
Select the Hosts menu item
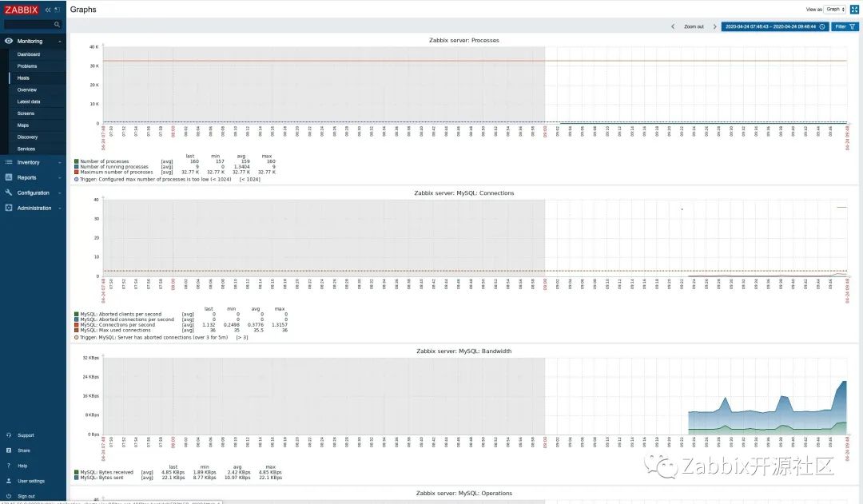23,78
